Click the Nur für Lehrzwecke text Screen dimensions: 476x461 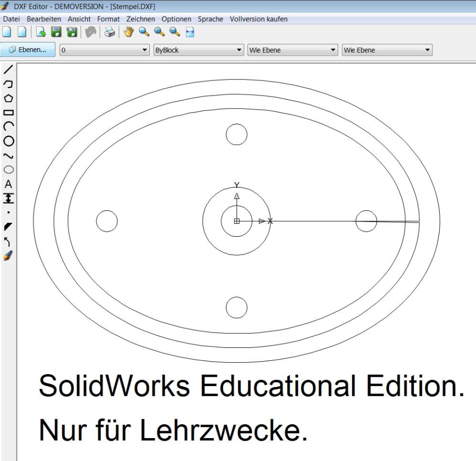(x=174, y=430)
